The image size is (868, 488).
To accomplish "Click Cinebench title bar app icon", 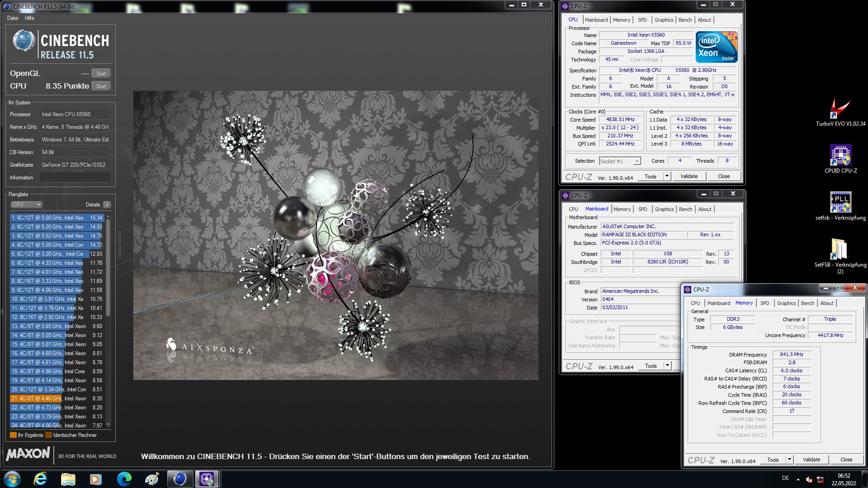I will point(7,6).
